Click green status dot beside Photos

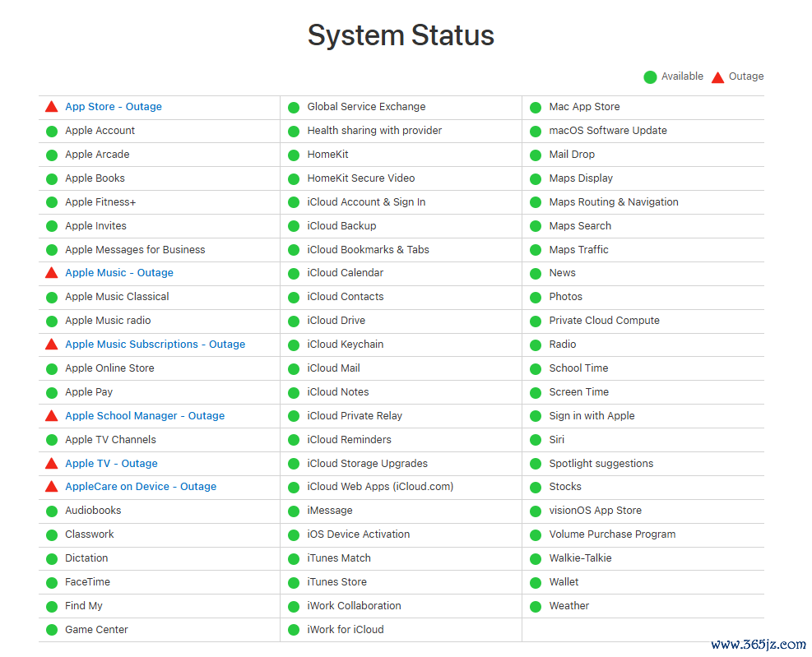tap(536, 298)
